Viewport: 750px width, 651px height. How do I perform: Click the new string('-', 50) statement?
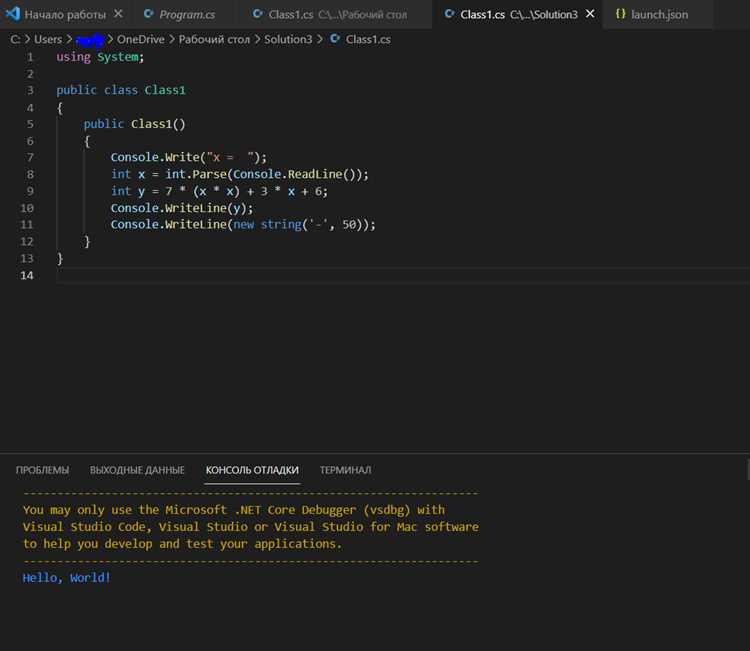[x=243, y=225]
